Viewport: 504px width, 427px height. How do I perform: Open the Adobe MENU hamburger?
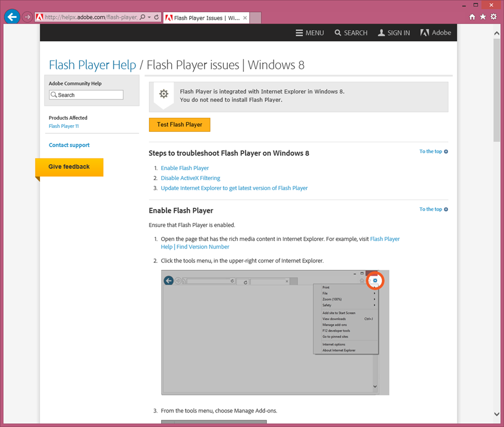(x=310, y=33)
